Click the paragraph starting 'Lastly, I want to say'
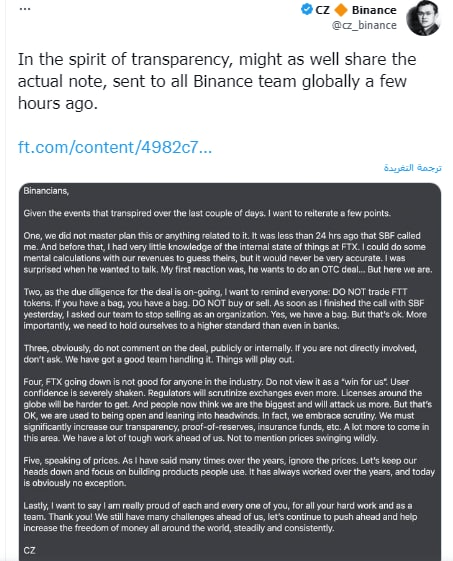The height and width of the screenshot is (561, 453). pyautogui.click(x=220, y=517)
